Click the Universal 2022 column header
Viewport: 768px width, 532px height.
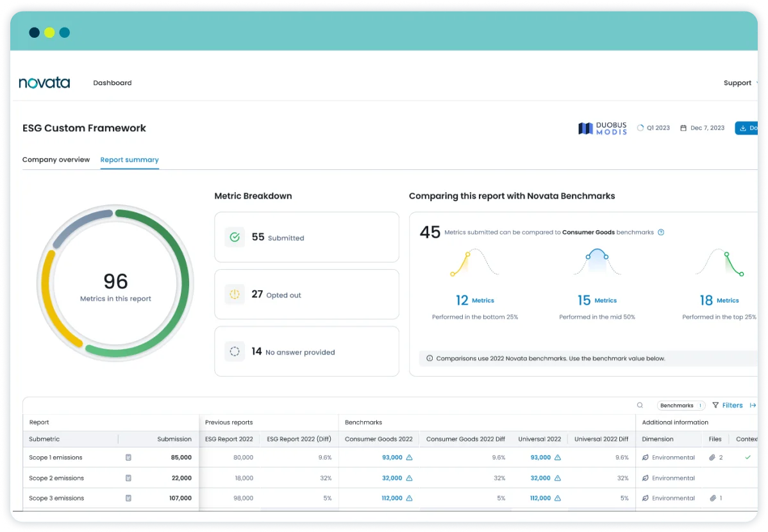pos(540,439)
